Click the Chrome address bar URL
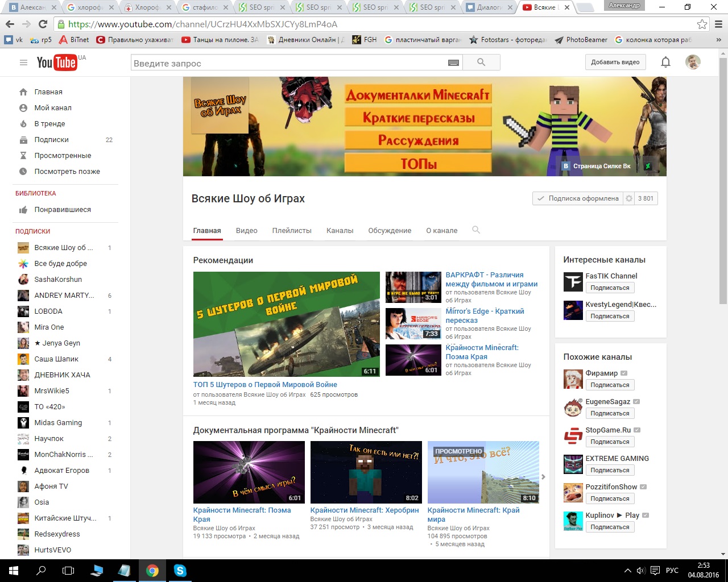Image resolution: width=728 pixels, height=582 pixels. tap(202, 24)
